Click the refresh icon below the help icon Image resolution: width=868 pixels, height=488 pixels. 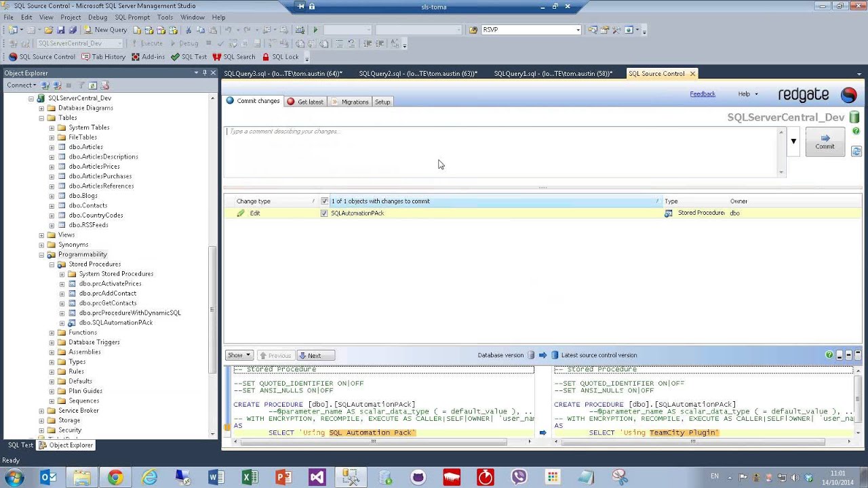(856, 151)
